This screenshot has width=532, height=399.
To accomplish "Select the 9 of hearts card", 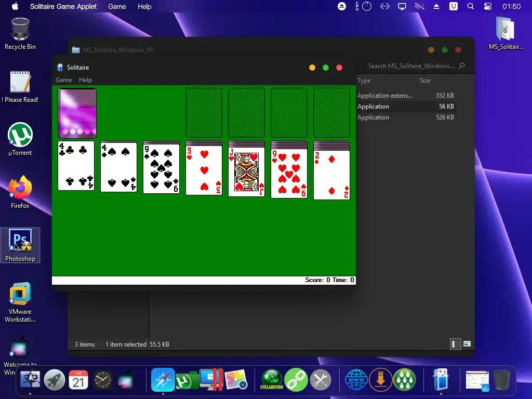I will point(289,174).
